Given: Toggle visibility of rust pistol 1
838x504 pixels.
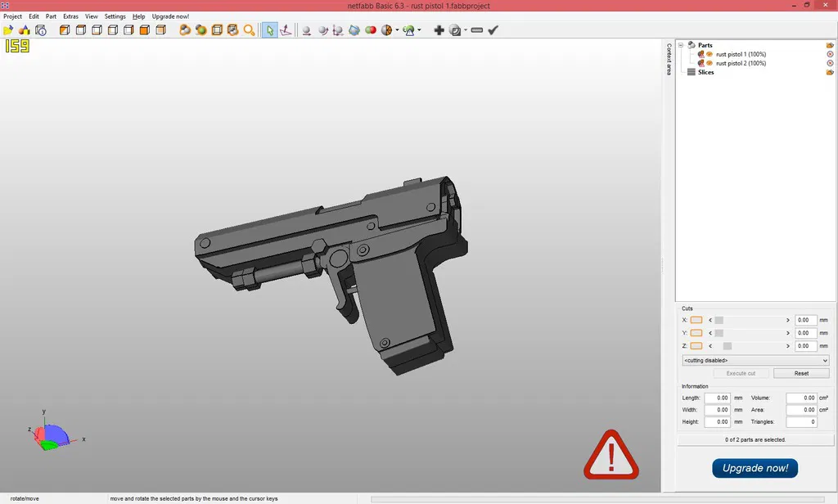Looking at the screenshot, I should [710, 54].
